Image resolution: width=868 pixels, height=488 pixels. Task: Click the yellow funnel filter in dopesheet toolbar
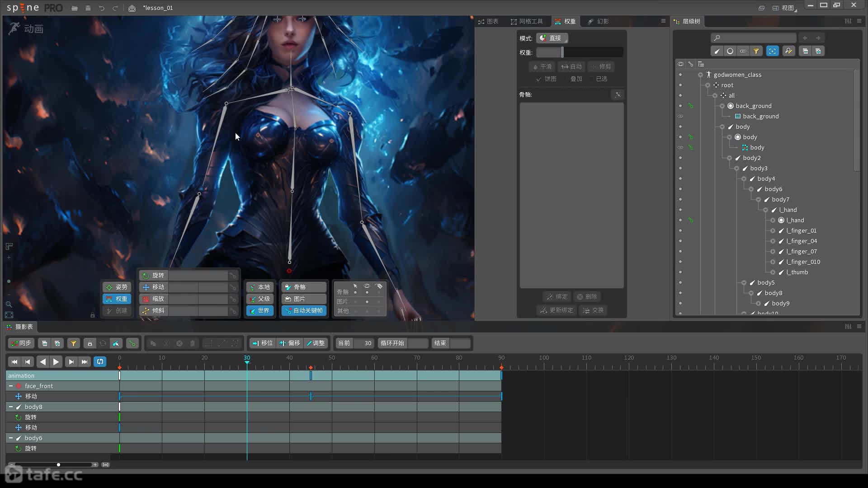click(x=73, y=343)
